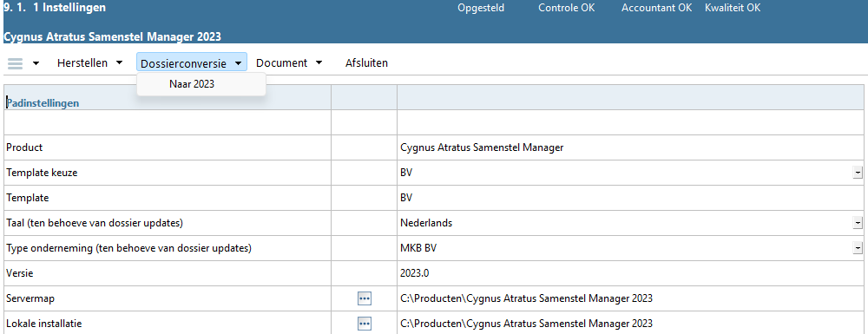
Task: Open the hamburger menu icon
Action: [15, 63]
